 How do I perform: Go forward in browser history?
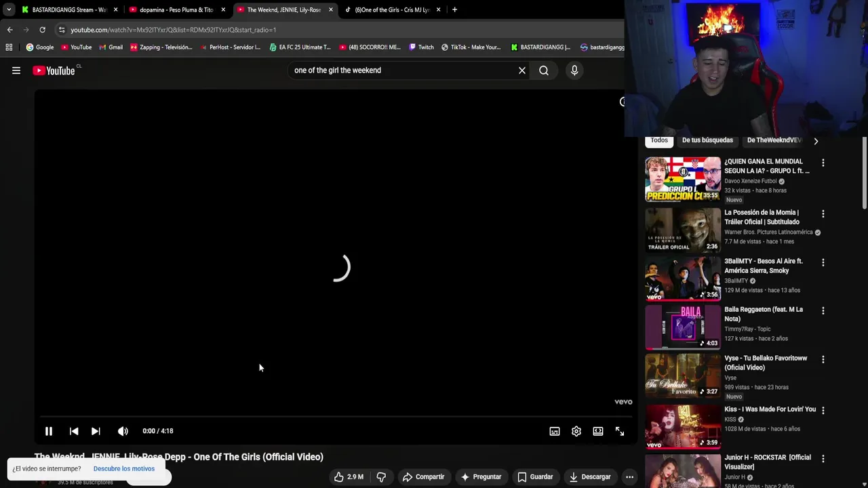[x=26, y=30]
